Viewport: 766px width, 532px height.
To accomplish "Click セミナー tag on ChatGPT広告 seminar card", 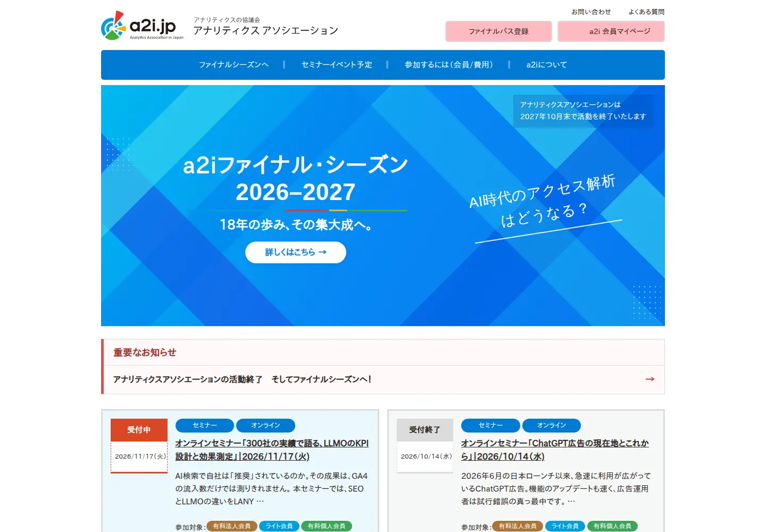I will [490, 426].
